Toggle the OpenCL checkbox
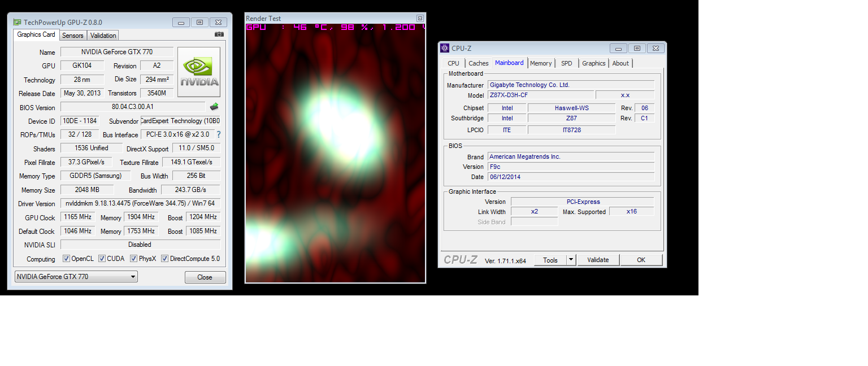 tap(66, 259)
